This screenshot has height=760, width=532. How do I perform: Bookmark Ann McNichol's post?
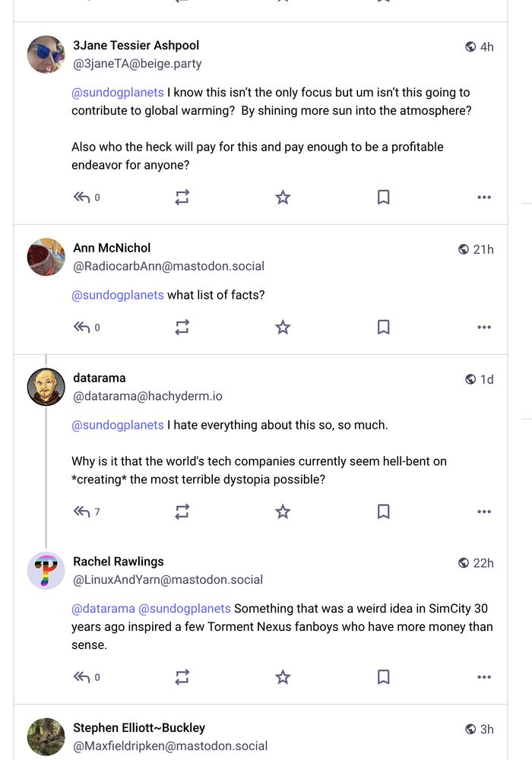(x=384, y=328)
